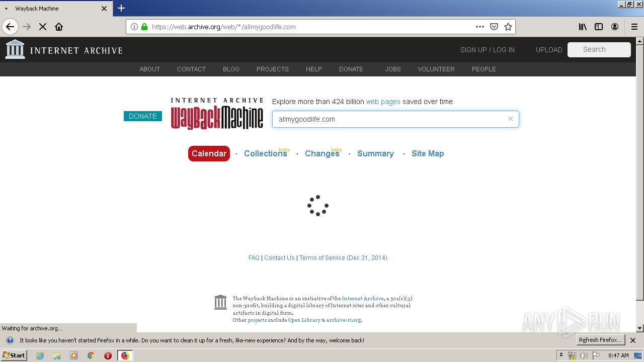
Task: Open the Site Map tab
Action: pyautogui.click(x=428, y=153)
